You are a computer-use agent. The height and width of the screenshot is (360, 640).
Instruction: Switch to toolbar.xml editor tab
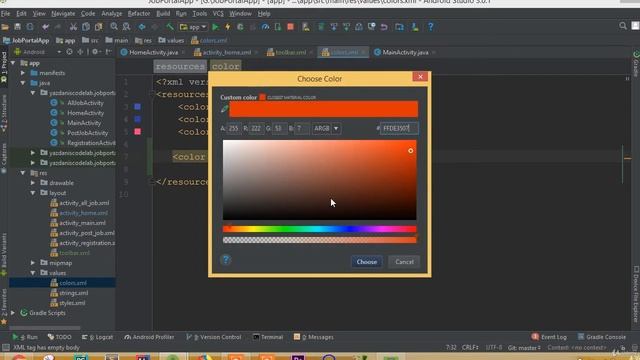(x=290, y=52)
